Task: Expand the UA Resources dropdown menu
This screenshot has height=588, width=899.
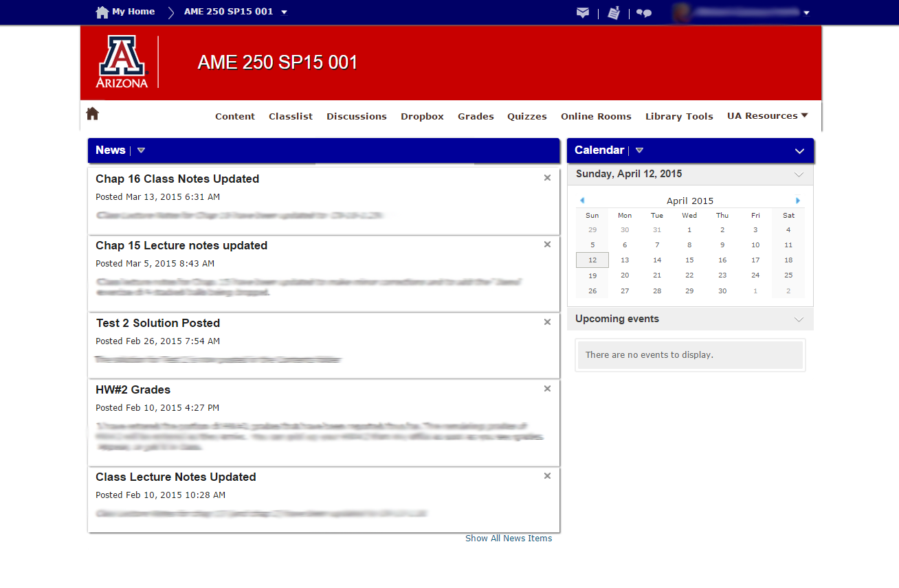Action: (767, 116)
